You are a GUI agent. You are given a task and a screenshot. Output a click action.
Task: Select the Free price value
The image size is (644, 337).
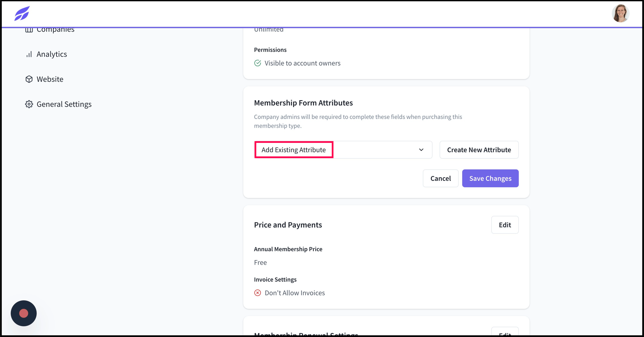[x=260, y=263]
